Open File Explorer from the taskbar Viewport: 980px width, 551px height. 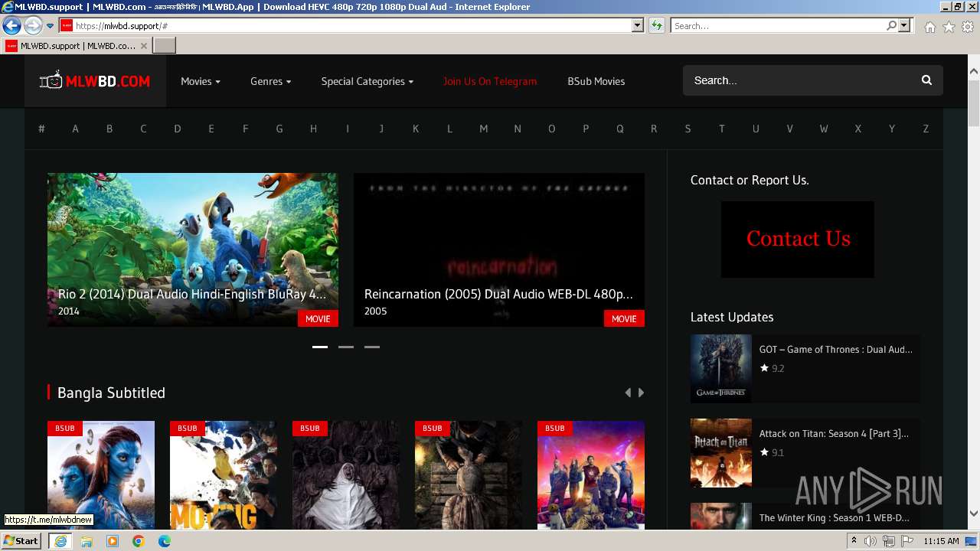(x=87, y=541)
